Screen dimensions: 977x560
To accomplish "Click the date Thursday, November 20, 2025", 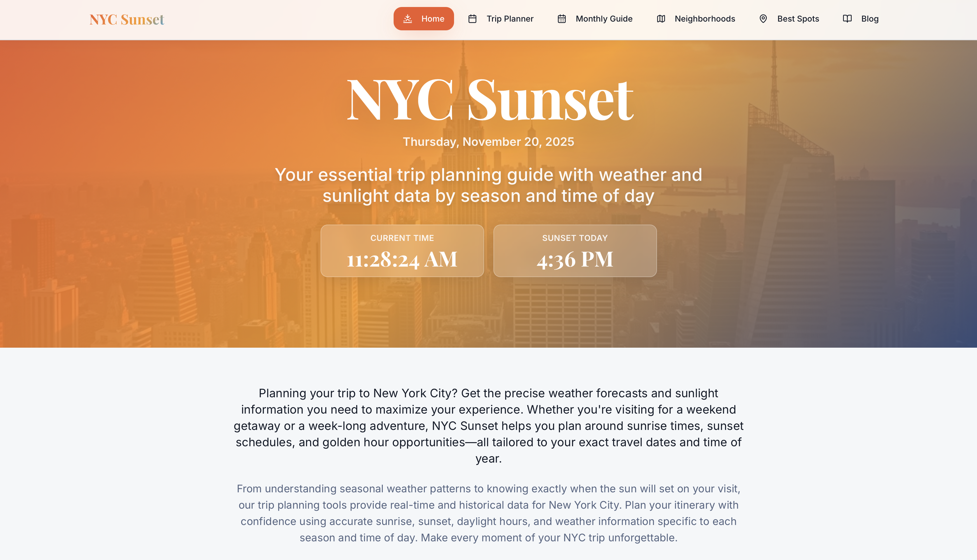I will tap(488, 141).
